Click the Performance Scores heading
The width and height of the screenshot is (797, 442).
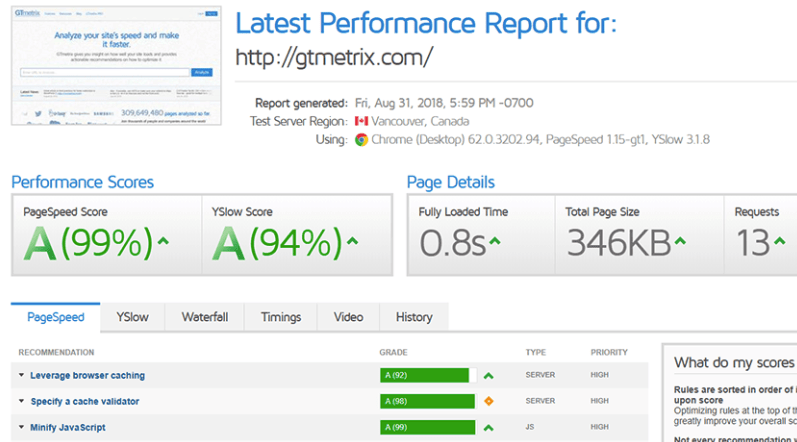82,182
